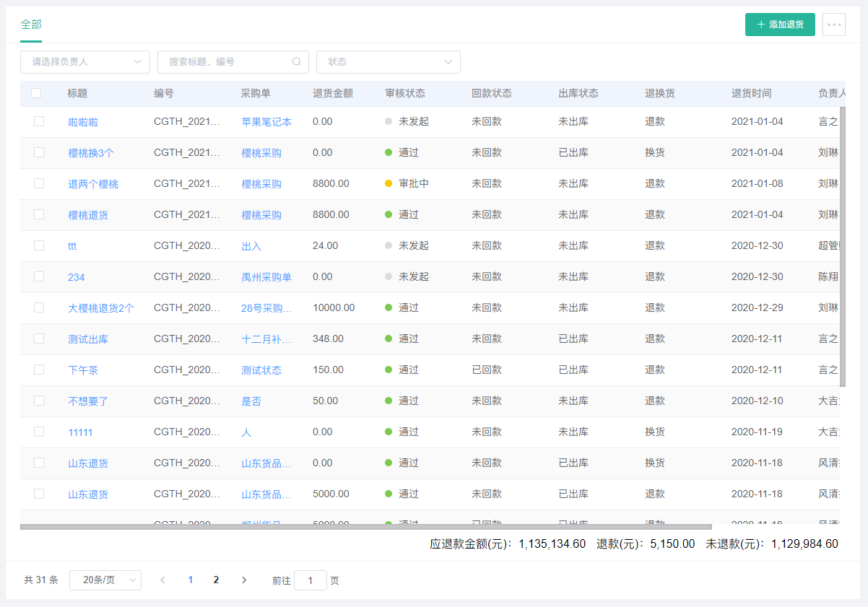Select the checkbox for 下午茶 row
The image size is (868, 607).
tap(39, 370)
